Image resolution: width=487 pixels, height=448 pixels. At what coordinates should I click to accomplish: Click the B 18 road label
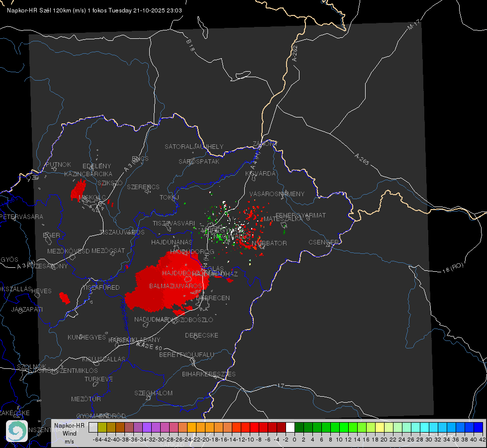(191, 45)
